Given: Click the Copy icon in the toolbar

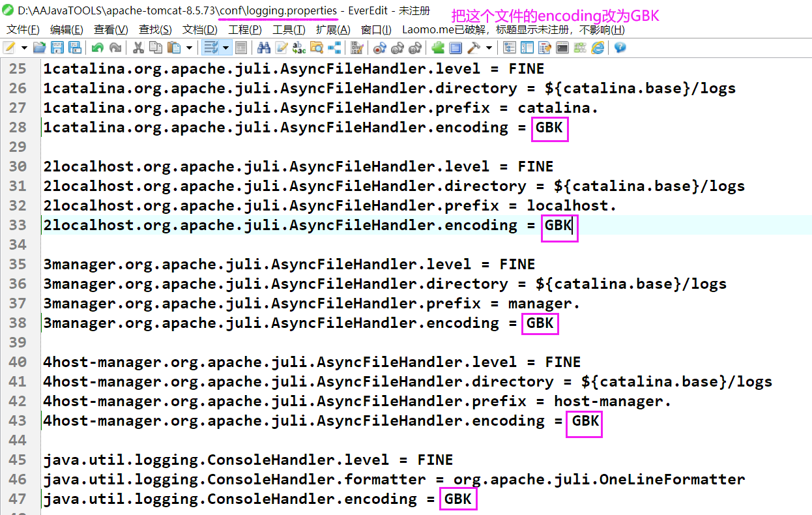Looking at the screenshot, I should [156, 48].
